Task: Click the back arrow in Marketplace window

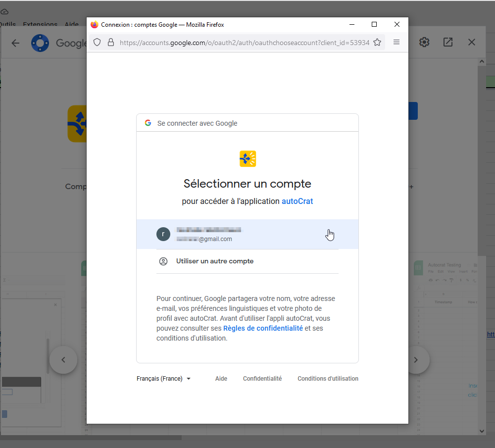Action: click(15, 43)
